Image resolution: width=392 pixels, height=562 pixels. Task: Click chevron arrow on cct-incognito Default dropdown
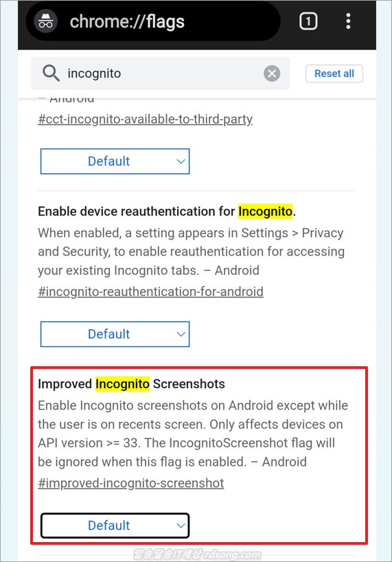(x=181, y=161)
